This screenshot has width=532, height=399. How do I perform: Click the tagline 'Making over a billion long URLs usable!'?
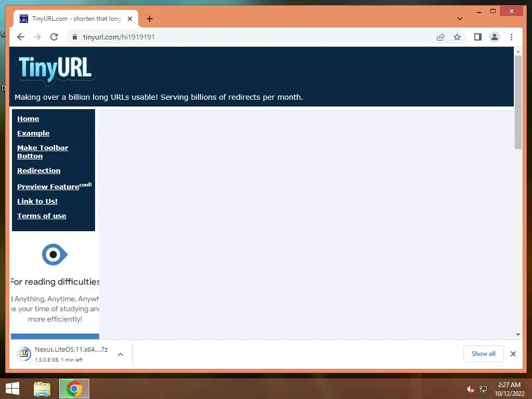[x=86, y=97]
